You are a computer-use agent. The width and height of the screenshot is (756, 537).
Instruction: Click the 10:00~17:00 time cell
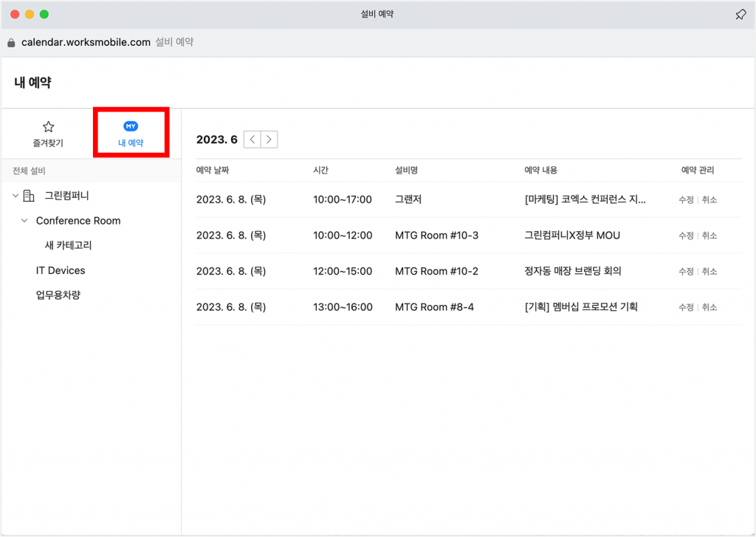pyautogui.click(x=343, y=199)
